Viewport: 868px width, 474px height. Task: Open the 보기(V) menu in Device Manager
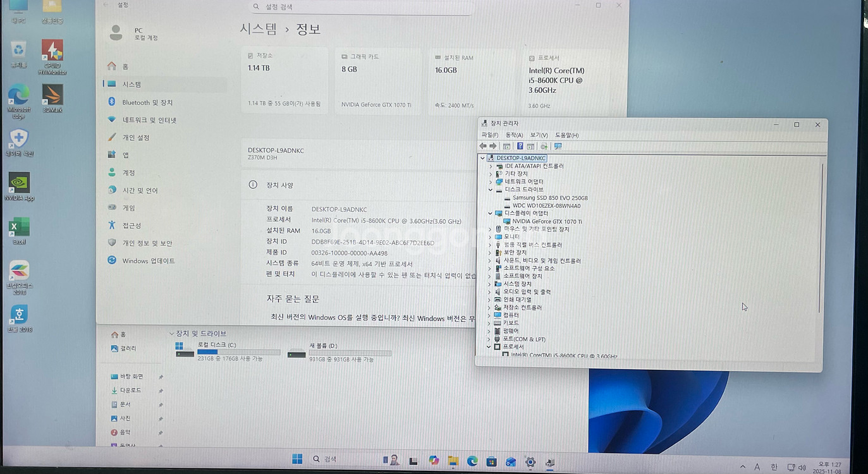click(538, 135)
